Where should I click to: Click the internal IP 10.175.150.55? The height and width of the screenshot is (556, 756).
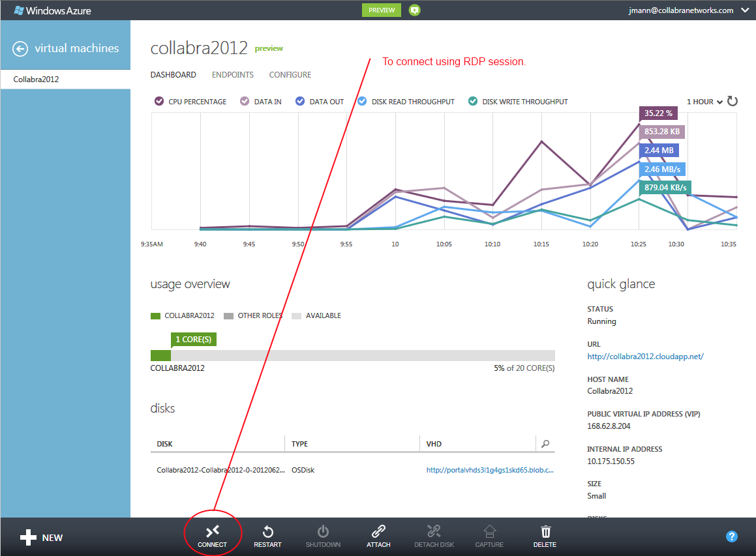coord(611,461)
